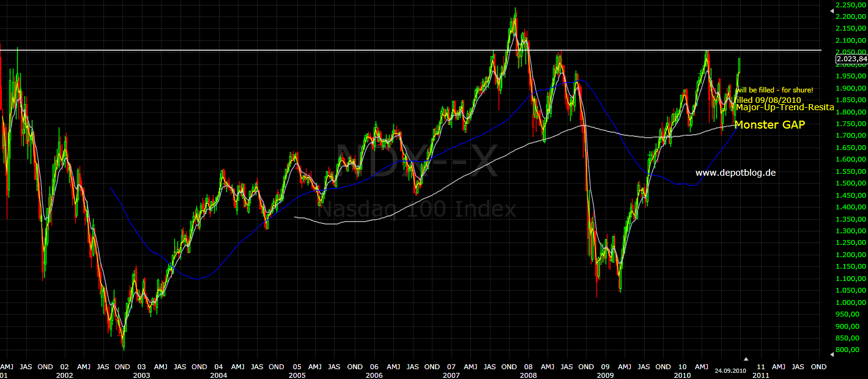Click the "Major-Up-Trend-Resista" label
This screenshot has width=868, height=379.
[785, 107]
